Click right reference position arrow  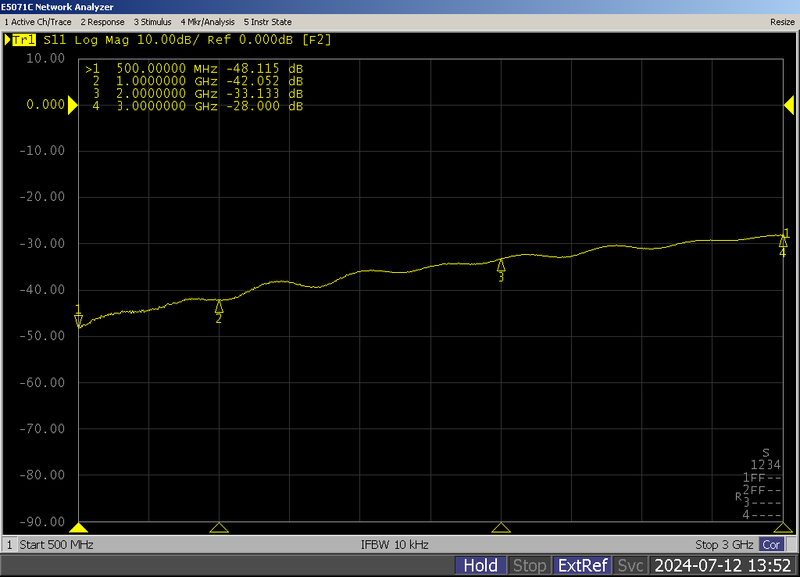click(787, 105)
